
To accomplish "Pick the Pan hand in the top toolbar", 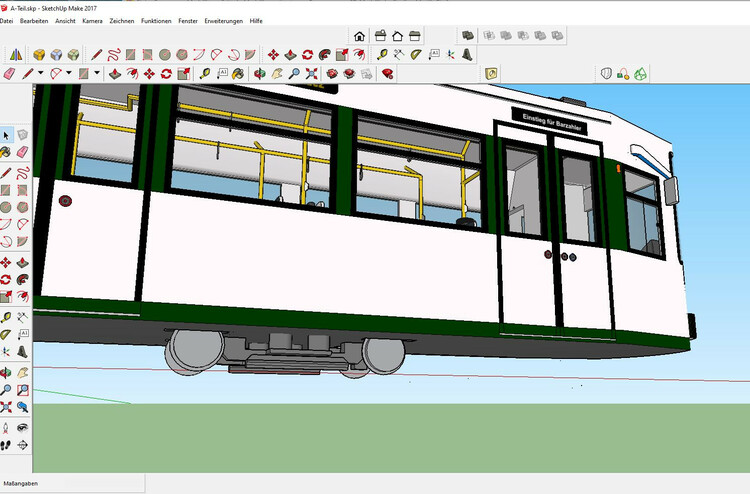I will coord(277,74).
